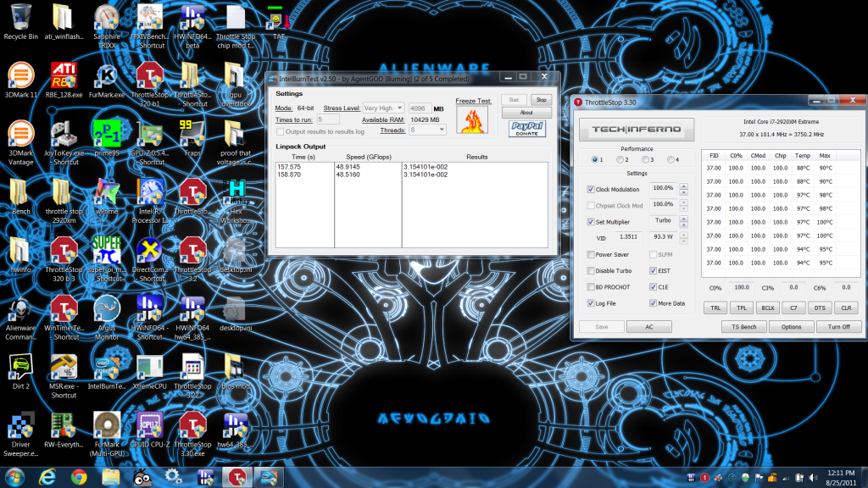
Task: Click the PayPal Donate button
Action: click(527, 129)
